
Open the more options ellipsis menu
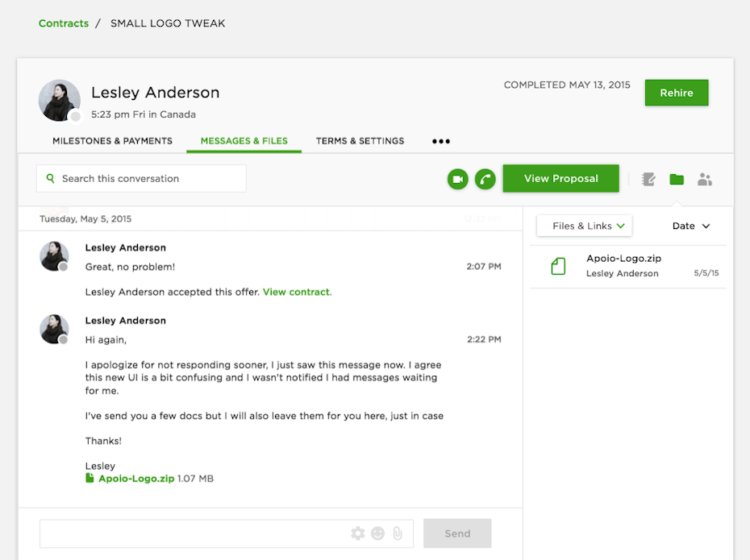tap(441, 141)
